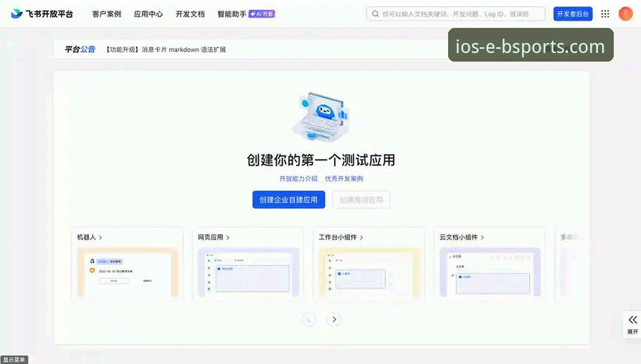Expand the 机器人 card chevron
Screen dimensions: 641x364
coord(100,237)
